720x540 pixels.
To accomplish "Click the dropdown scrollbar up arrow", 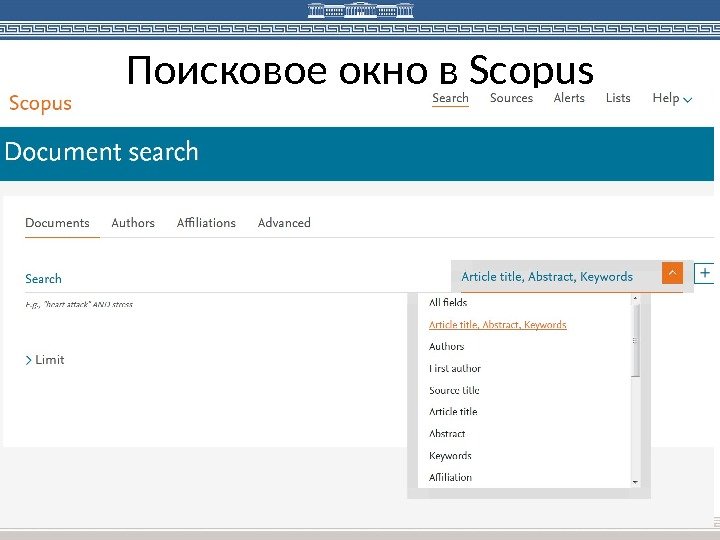I will click(636, 298).
